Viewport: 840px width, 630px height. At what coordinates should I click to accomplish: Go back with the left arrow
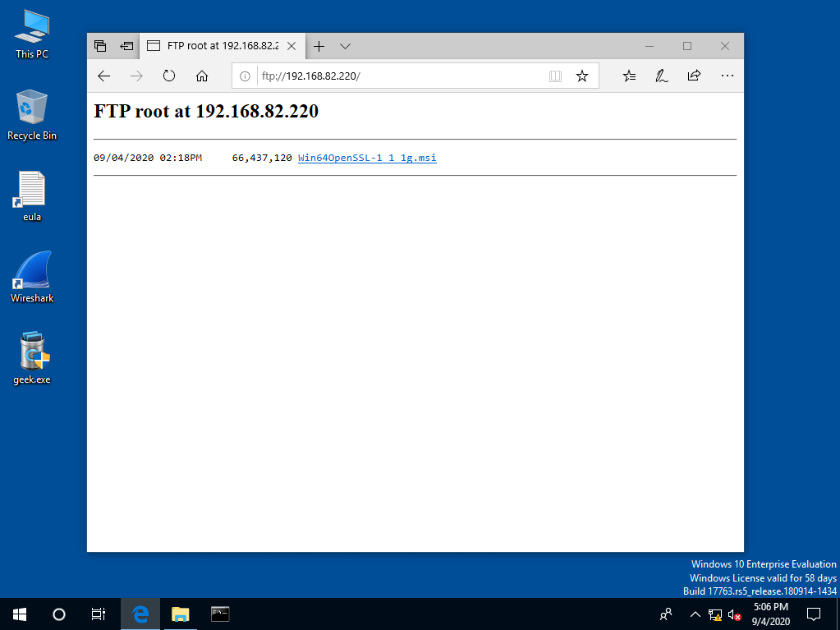104,76
